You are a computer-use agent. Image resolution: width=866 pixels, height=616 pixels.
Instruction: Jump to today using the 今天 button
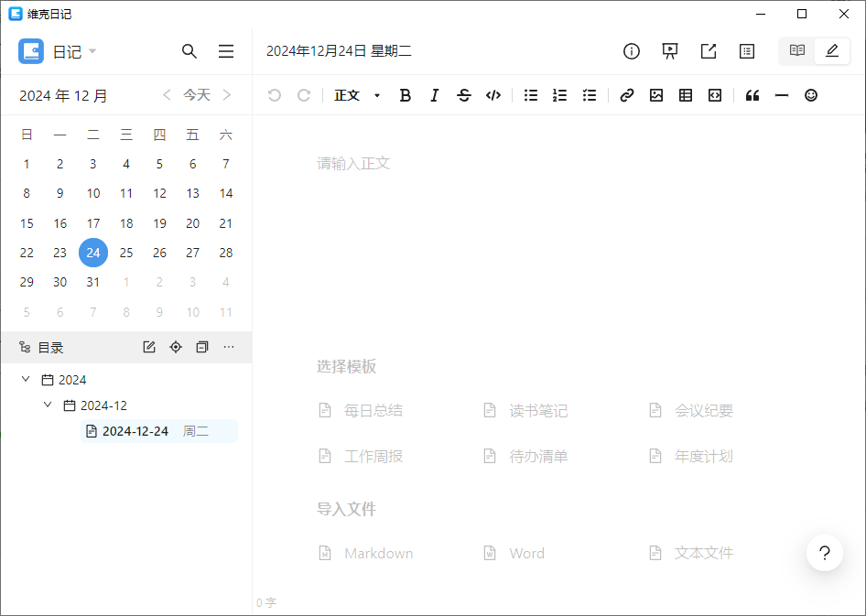(x=197, y=94)
